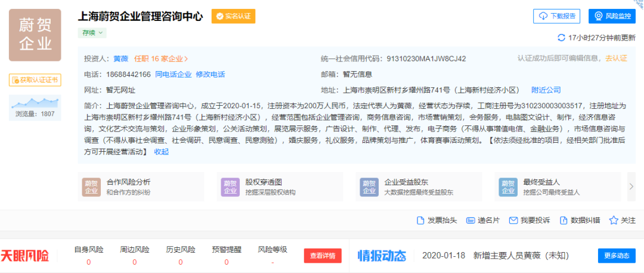Screen dimensions: 644x273
Task: Click the 蔚贺企业 company logo tile
Action: point(35,35)
